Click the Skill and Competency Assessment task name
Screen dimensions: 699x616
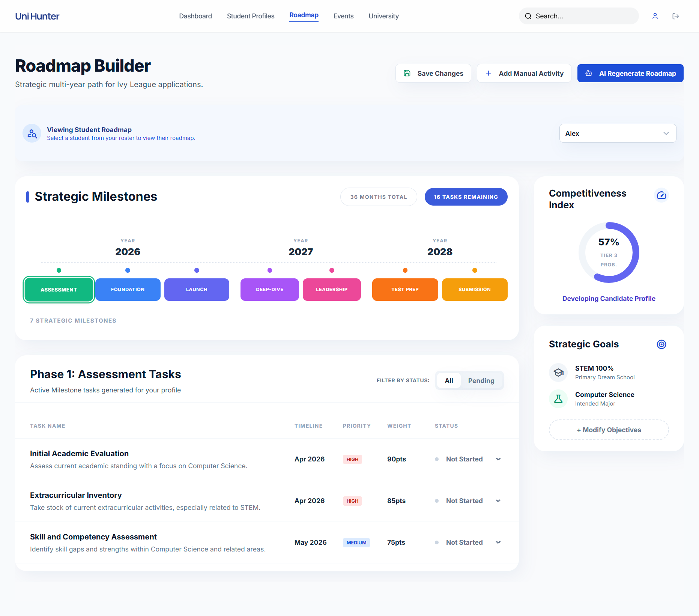pos(93,537)
